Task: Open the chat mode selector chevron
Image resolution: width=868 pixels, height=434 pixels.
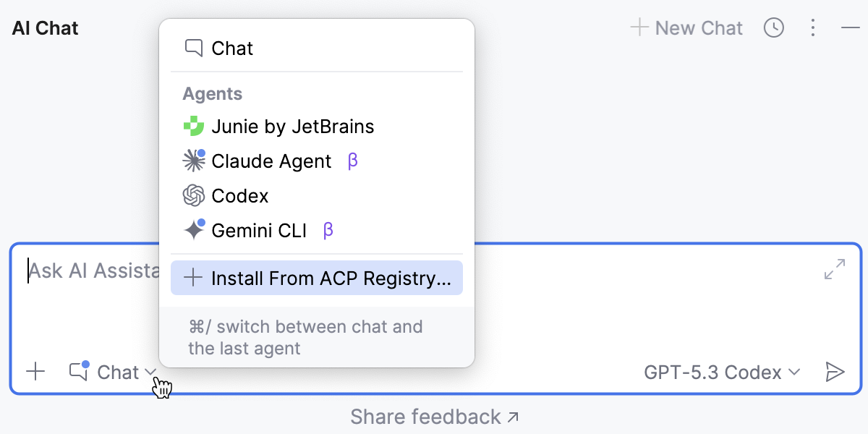Action: (150, 372)
